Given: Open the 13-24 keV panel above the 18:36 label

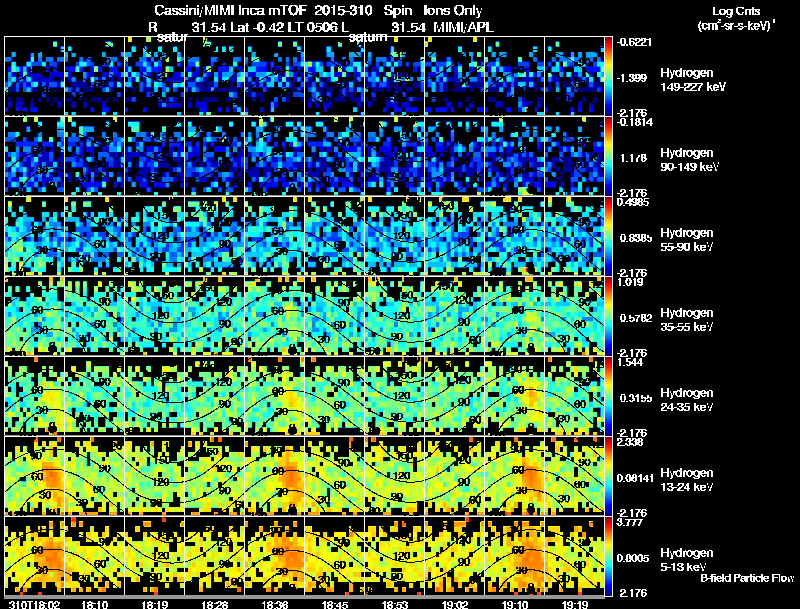Looking at the screenshot, I should coord(274,476).
